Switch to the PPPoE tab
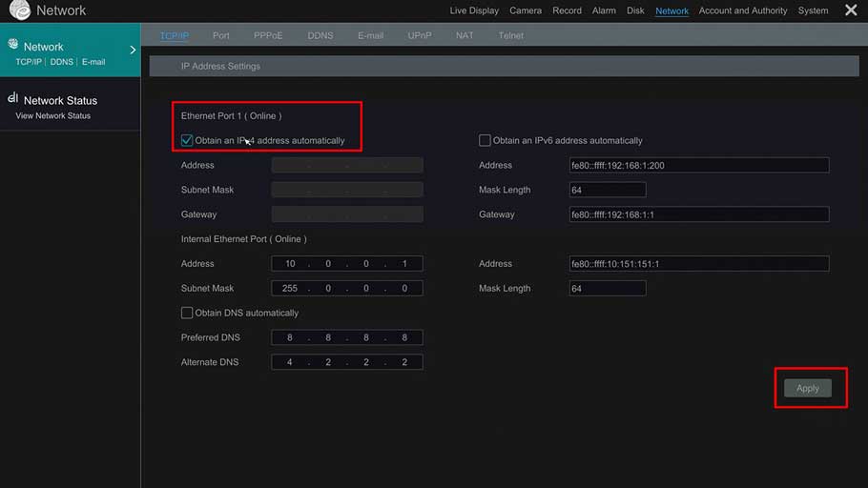Image resolution: width=868 pixels, height=488 pixels. 268,36
